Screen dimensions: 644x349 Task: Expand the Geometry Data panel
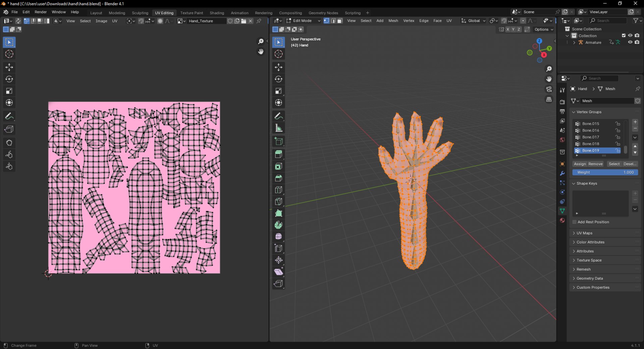[x=605, y=278]
